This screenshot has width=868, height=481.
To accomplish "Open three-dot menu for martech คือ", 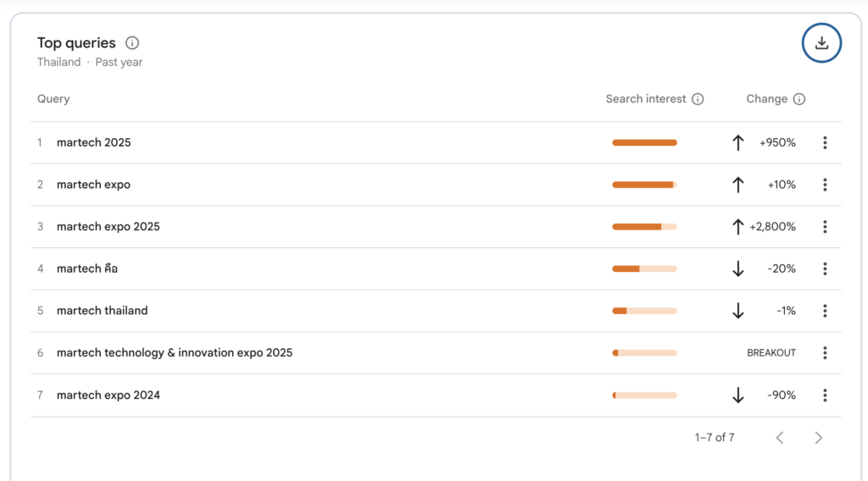I will 825,268.
